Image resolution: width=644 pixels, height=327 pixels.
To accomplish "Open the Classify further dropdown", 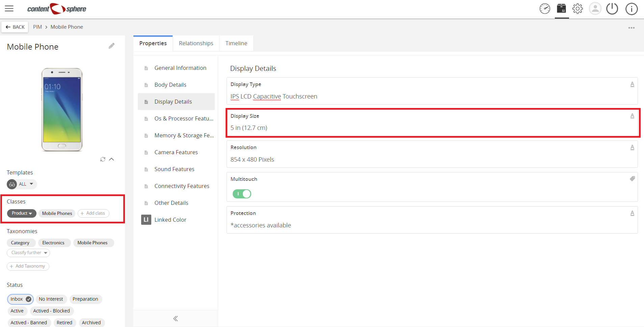I will [28, 253].
